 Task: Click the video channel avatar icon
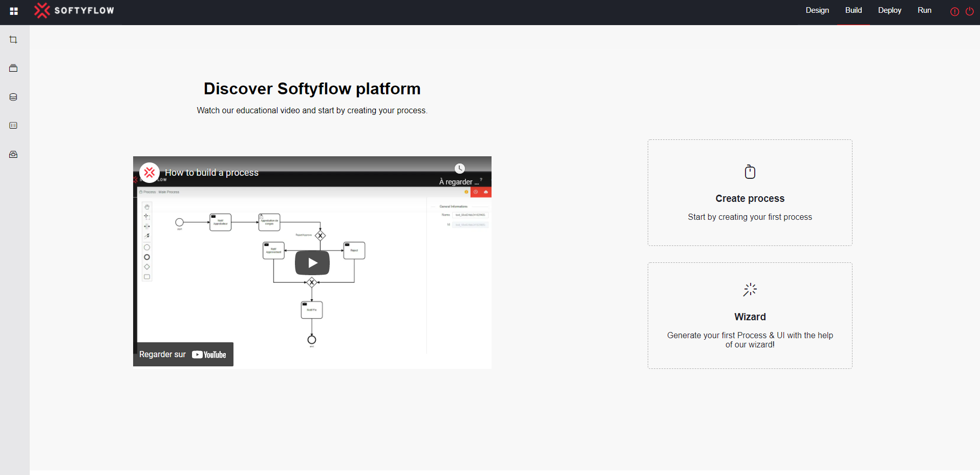[x=150, y=173]
